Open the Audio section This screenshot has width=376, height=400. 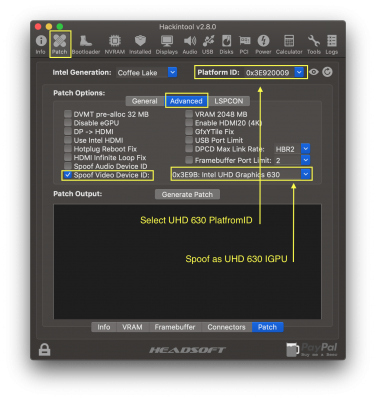(190, 44)
